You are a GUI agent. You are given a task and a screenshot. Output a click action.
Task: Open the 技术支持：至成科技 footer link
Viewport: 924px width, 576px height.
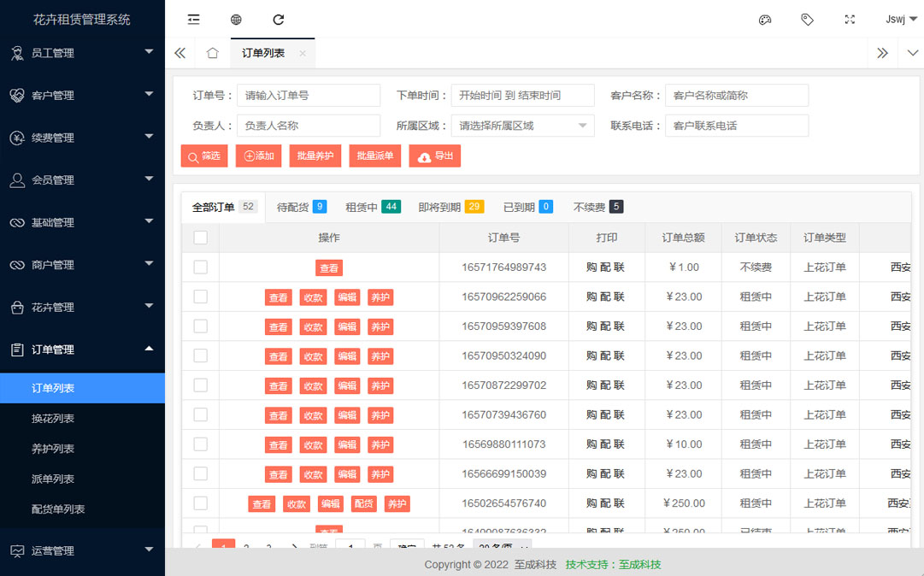[613, 565]
